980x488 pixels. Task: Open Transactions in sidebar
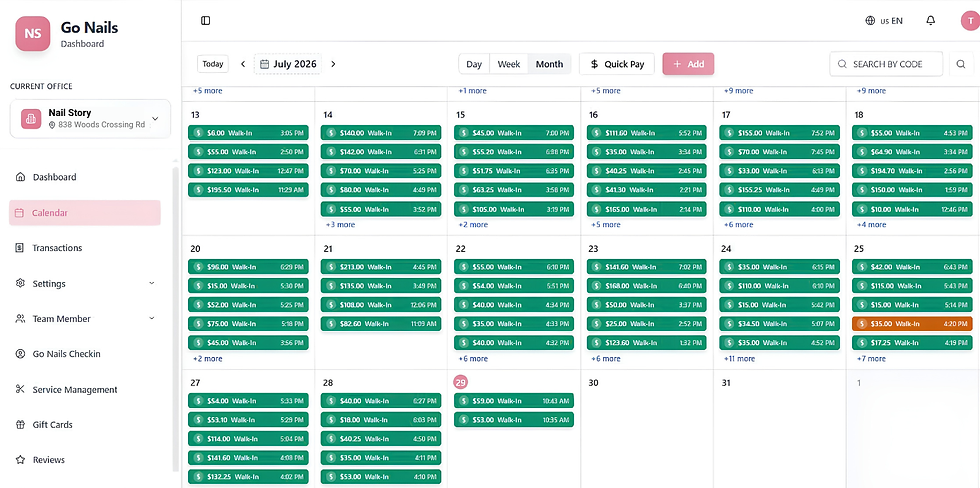pyautogui.click(x=85, y=248)
